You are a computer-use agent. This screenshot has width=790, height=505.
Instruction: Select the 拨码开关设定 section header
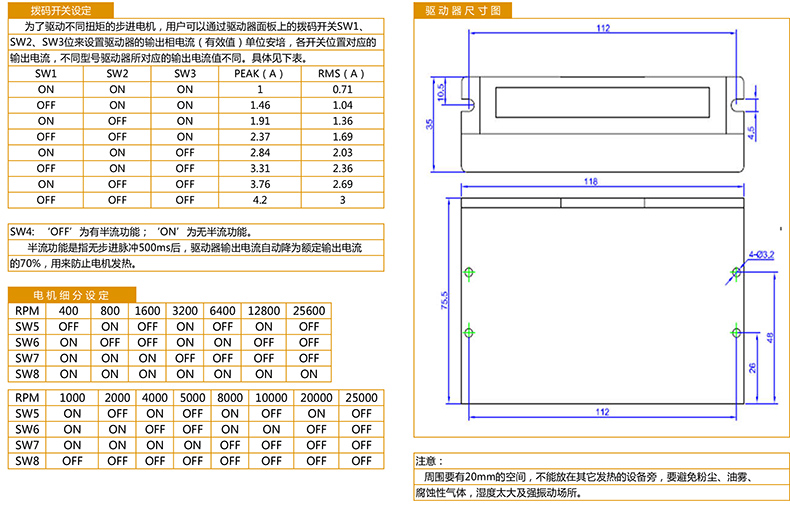pos(61,10)
